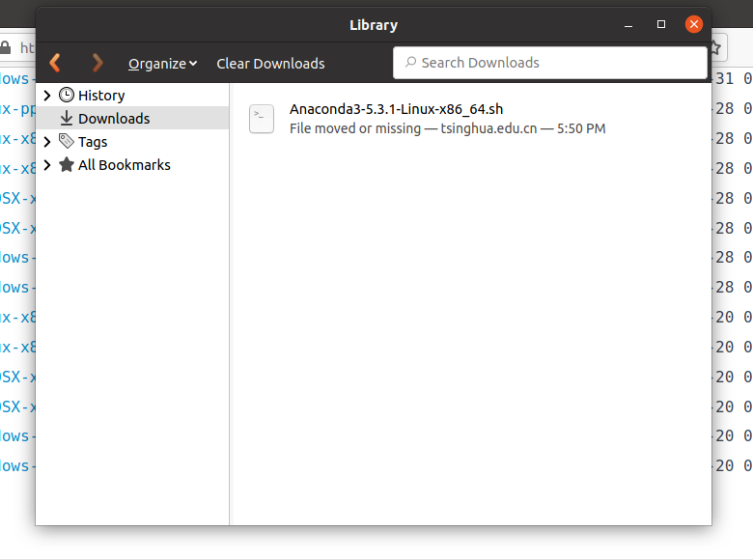Select the Tags sidebar entry
This screenshot has width=753, height=560.
click(x=132, y=142)
